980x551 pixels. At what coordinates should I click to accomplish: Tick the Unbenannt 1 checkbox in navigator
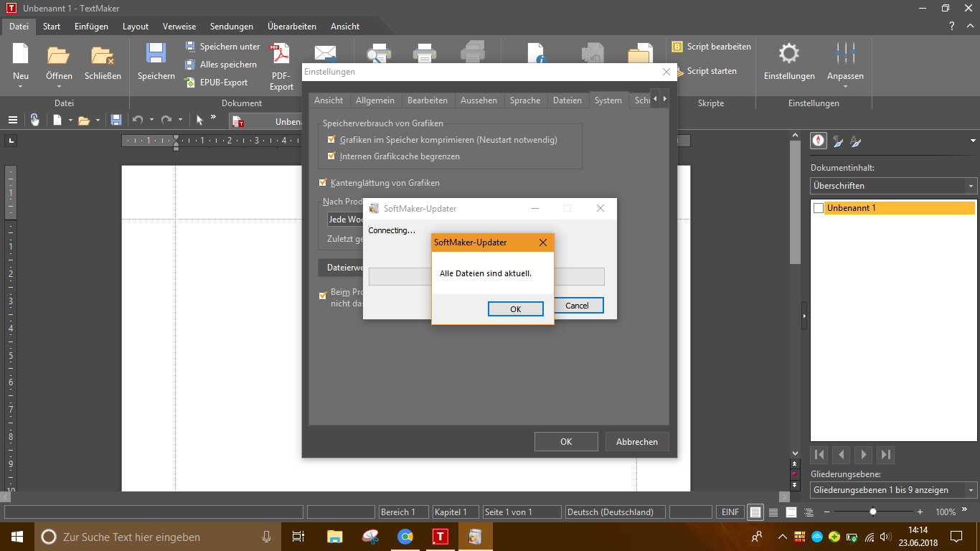coord(819,208)
